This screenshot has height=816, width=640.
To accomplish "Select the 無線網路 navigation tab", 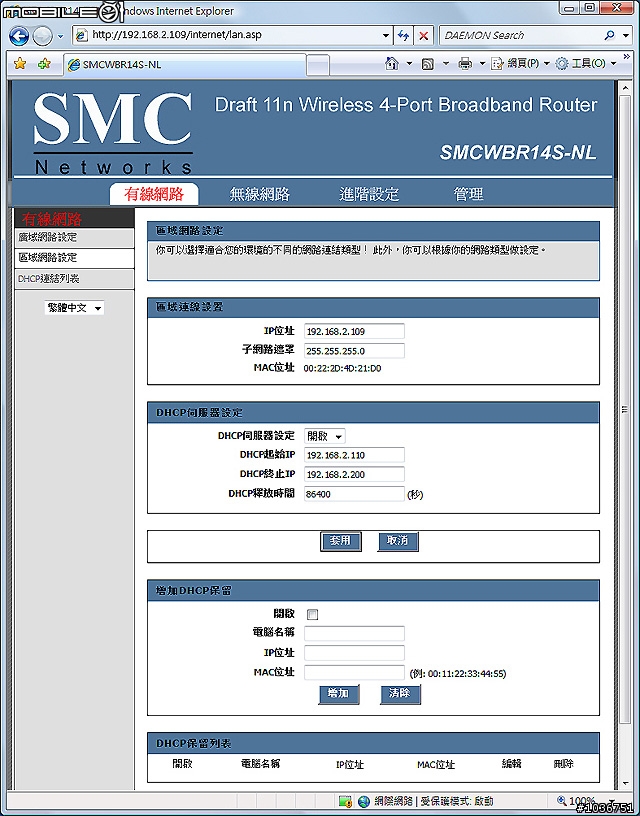I will [260, 194].
